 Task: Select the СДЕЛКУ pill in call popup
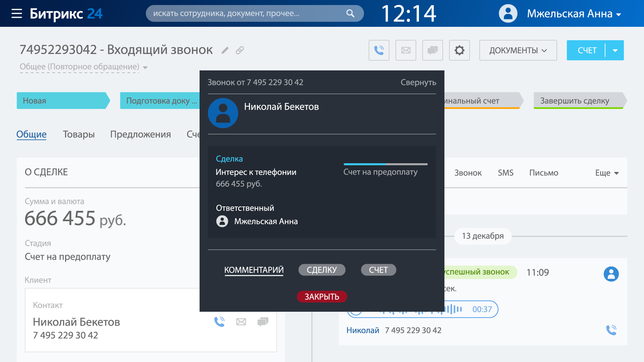(x=321, y=270)
